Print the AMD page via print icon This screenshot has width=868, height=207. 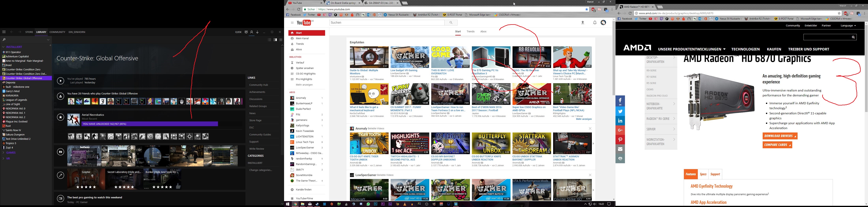pos(620,159)
